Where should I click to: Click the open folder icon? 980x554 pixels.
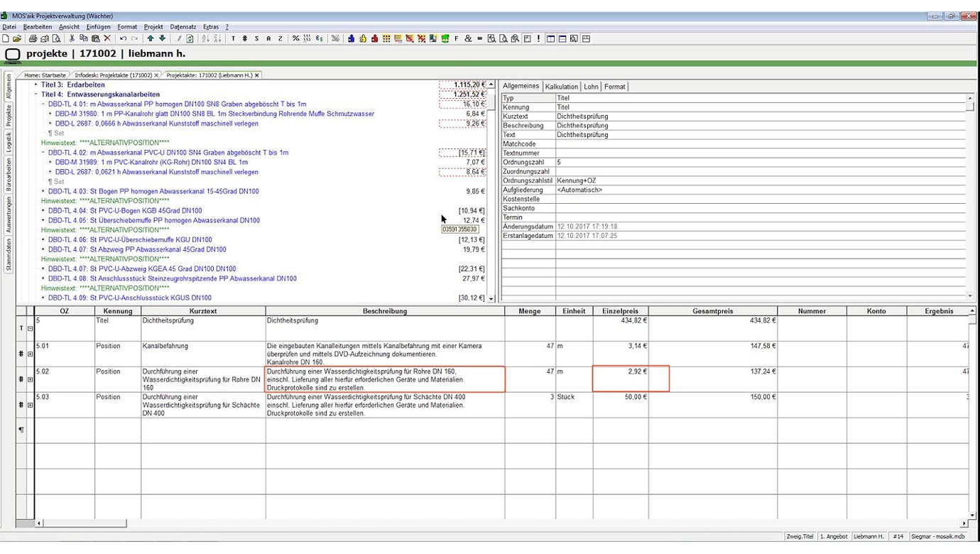tap(17, 38)
